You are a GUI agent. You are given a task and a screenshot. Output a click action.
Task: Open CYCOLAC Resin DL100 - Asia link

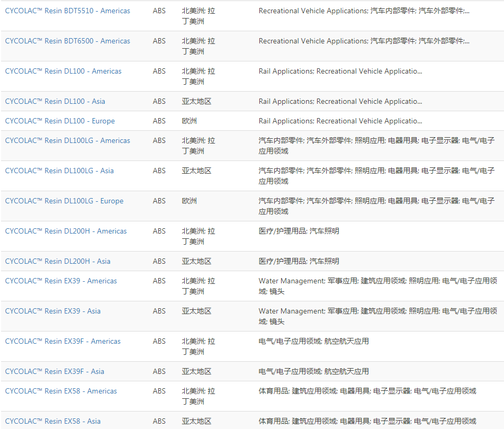55,101
